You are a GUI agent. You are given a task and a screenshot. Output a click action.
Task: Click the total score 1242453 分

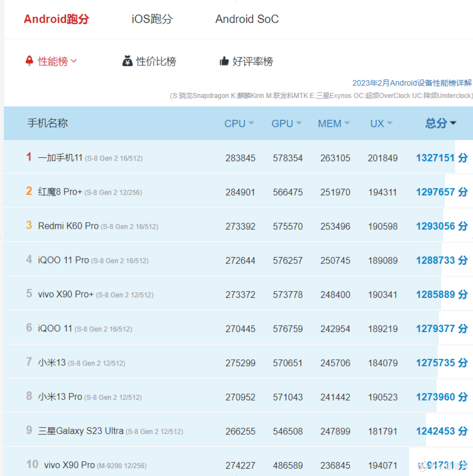click(442, 431)
